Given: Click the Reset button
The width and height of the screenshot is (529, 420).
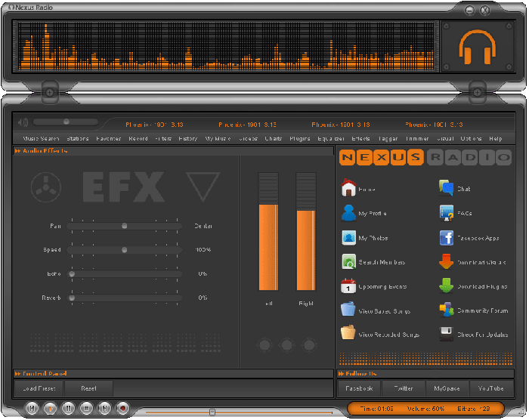Looking at the screenshot, I should pyautogui.click(x=88, y=388).
